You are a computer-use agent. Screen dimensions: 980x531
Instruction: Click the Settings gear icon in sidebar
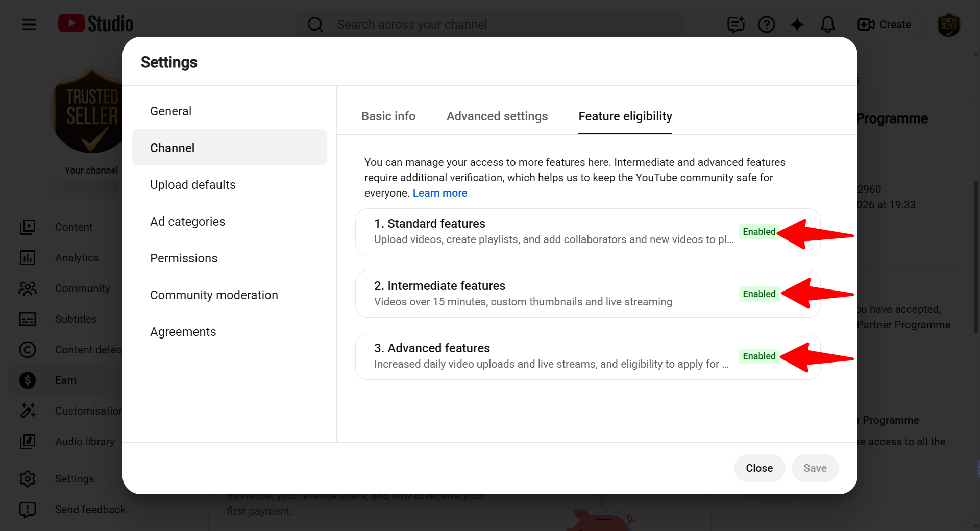[28, 479]
